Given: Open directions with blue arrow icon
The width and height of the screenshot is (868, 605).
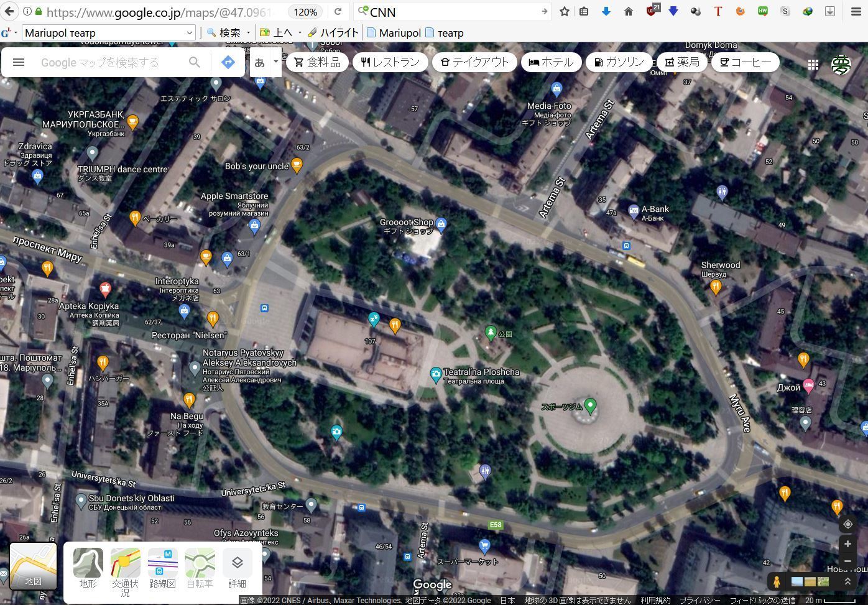Looking at the screenshot, I should click(x=228, y=62).
